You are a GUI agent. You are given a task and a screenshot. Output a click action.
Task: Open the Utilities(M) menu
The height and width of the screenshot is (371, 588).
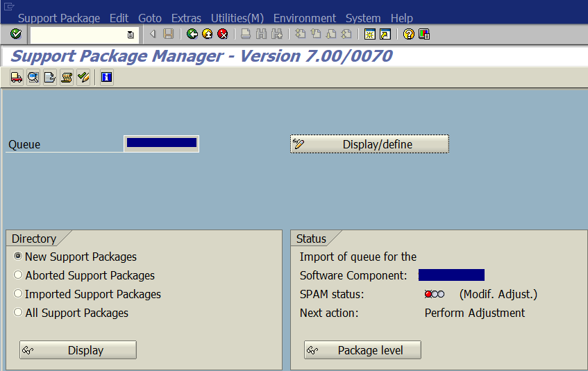237,18
